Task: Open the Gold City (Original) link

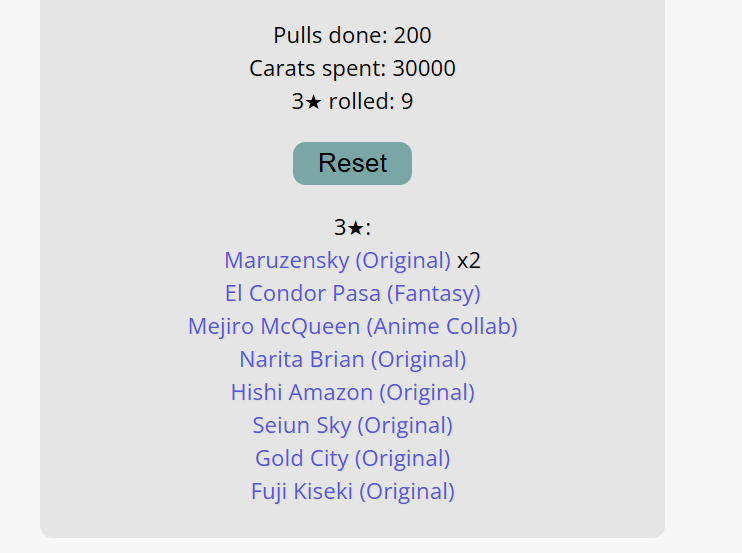Action: click(x=352, y=459)
